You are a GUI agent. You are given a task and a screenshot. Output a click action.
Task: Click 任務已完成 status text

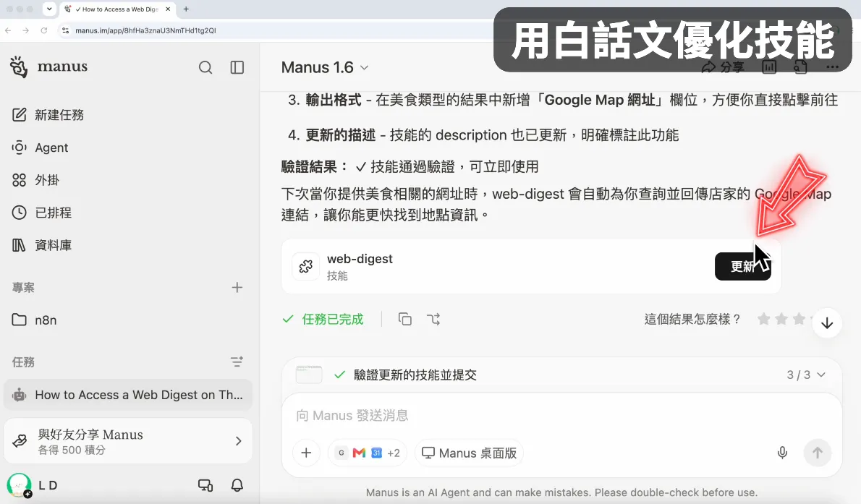(x=333, y=319)
